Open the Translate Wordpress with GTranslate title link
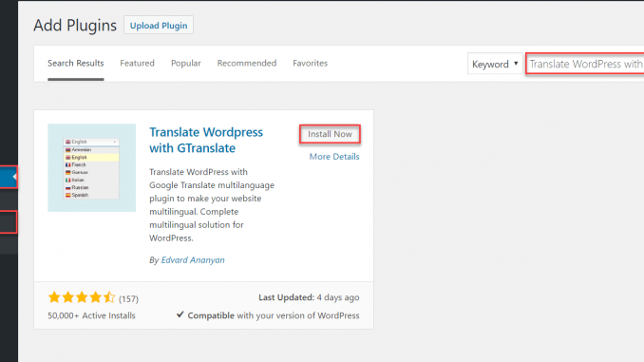This screenshot has height=362, width=644. point(206,140)
